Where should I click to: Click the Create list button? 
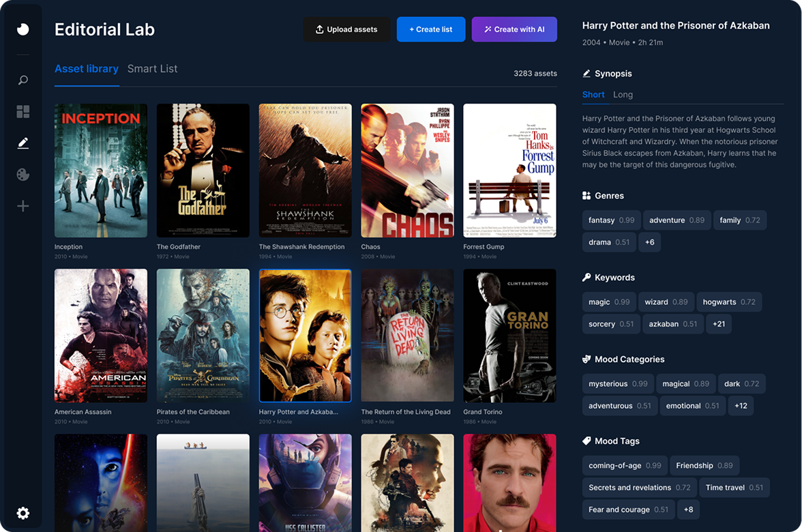click(431, 29)
